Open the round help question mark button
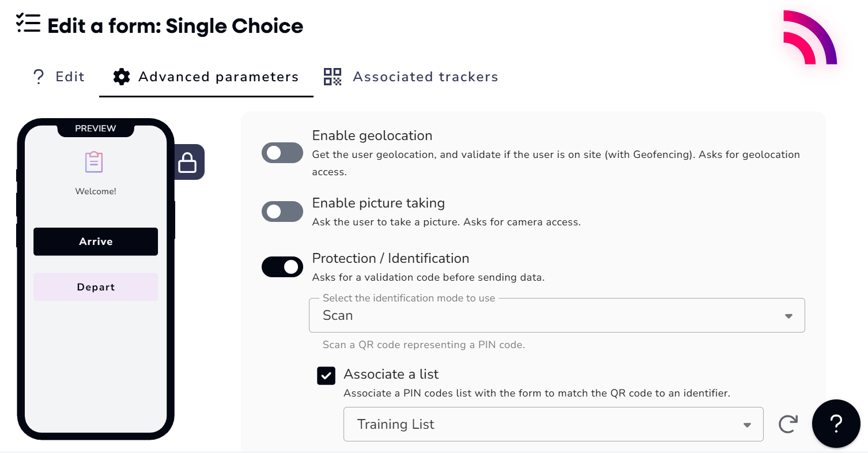The height and width of the screenshot is (453, 868). click(x=836, y=424)
